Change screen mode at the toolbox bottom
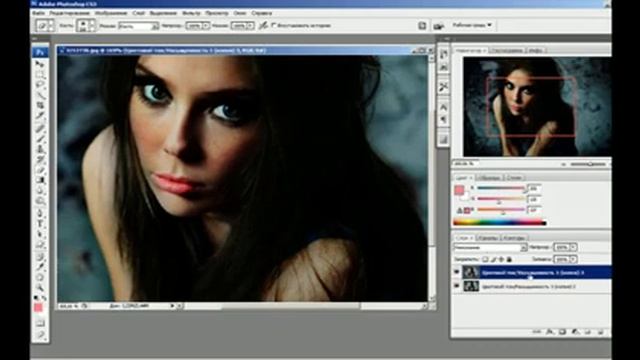The height and width of the screenshot is (360, 640). 40,335
